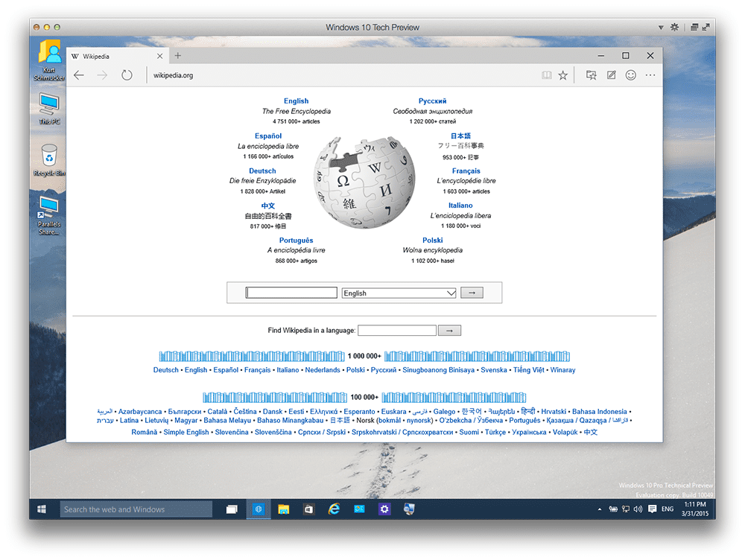
Task: Start making a web note
Action: (612, 75)
